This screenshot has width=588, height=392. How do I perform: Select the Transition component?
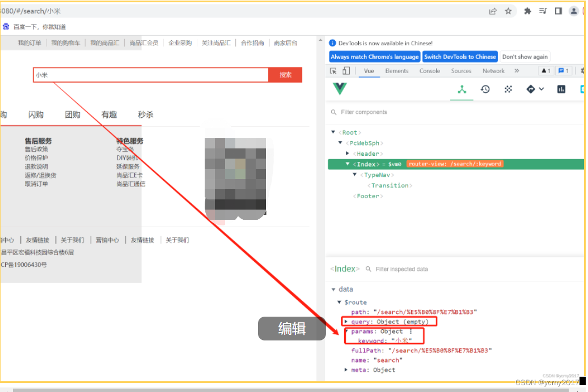[390, 185]
